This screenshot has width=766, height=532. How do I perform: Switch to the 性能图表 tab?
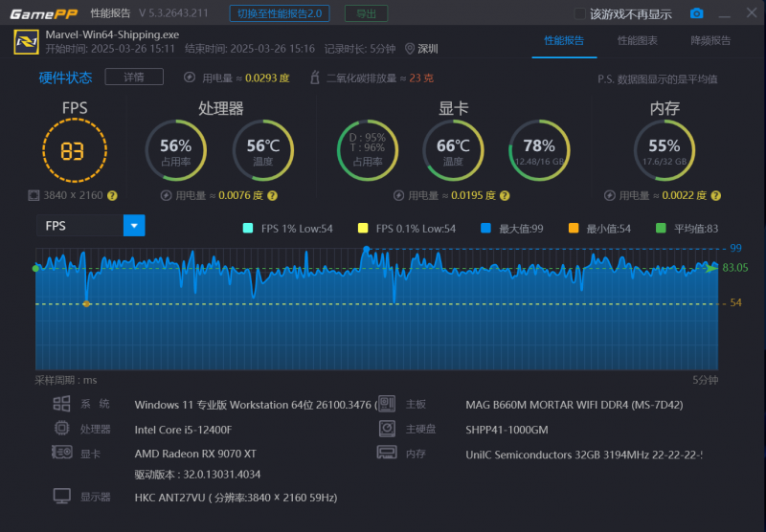click(x=638, y=40)
